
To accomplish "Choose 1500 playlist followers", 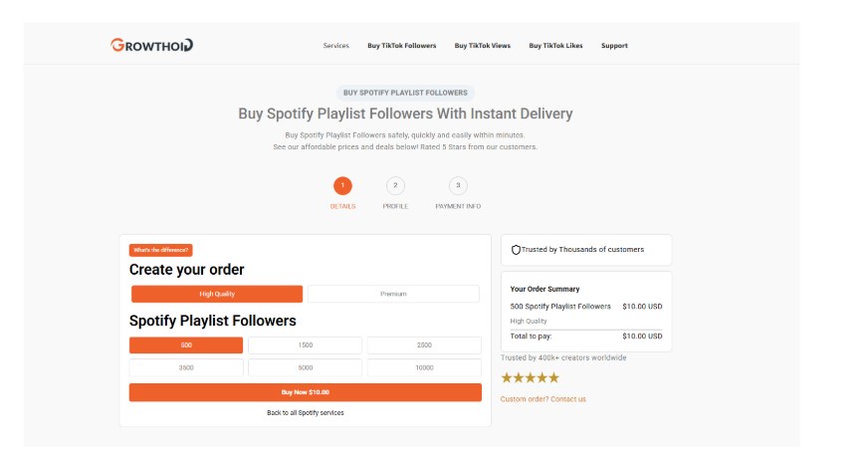I will click(x=305, y=344).
